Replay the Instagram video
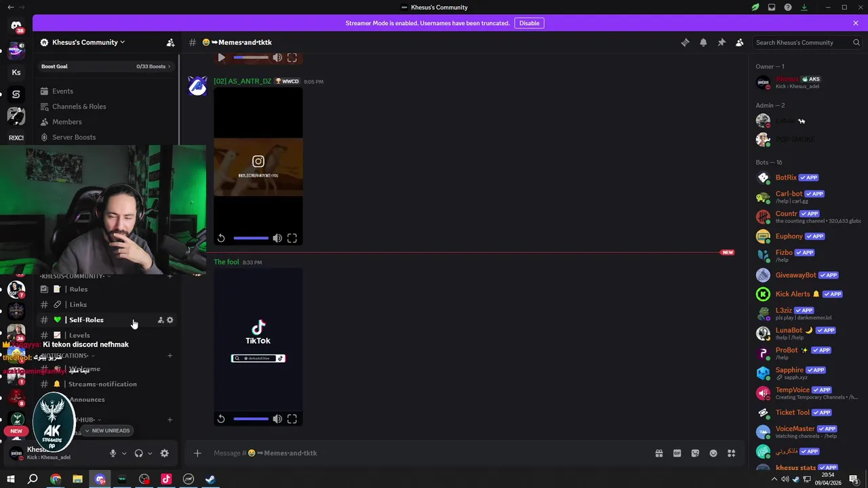Image resolution: width=868 pixels, height=488 pixels. [221, 238]
